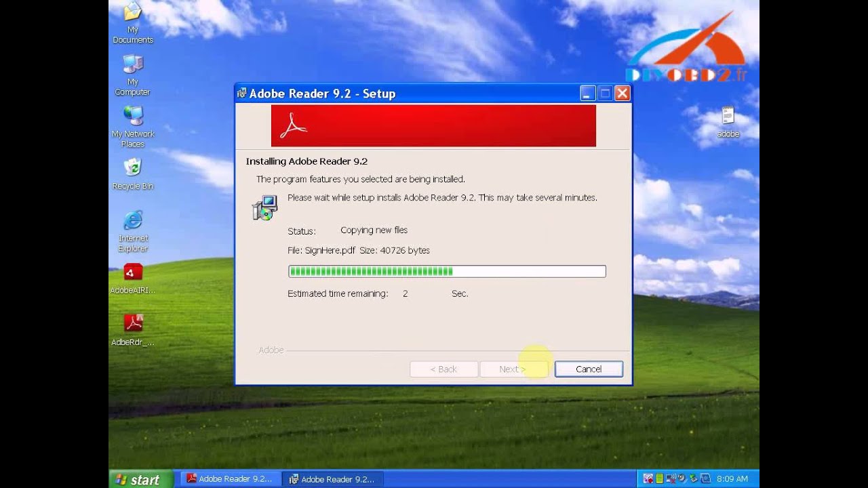Click the 'Installing Adobe Reader 9.2' heading
The height and width of the screenshot is (488, 868).
coord(307,161)
